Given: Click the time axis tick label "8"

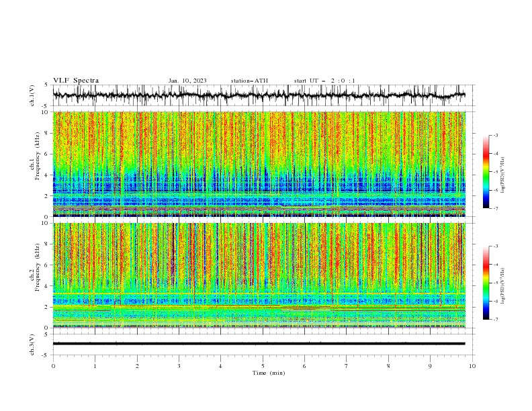Looking at the screenshot, I should tap(388, 366).
